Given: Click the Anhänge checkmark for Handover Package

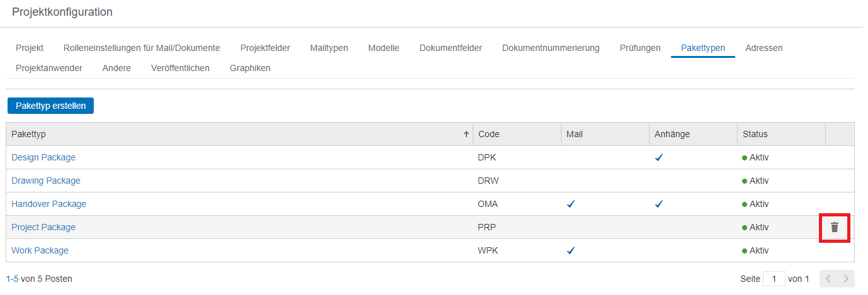Looking at the screenshot, I should pos(659,204).
